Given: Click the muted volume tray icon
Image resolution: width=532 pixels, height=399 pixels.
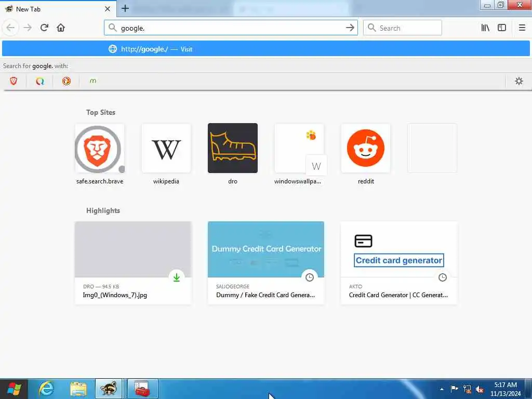Looking at the screenshot, I should [480, 389].
